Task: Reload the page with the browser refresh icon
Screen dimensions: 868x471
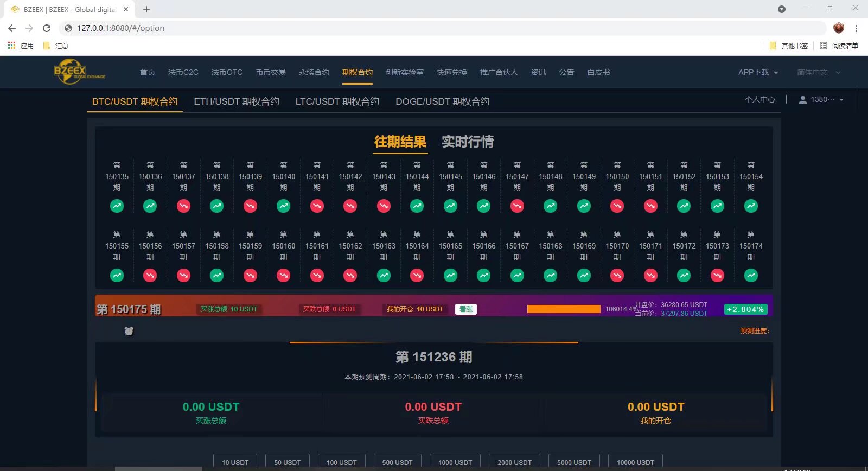Action: [47, 28]
